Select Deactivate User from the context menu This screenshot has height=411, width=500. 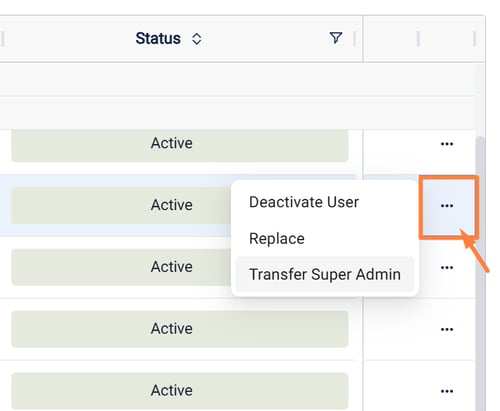304,202
